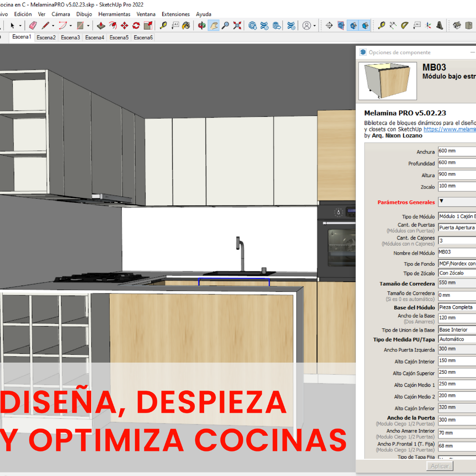Image resolution: width=476 pixels, height=476 pixels.
Task: Toggle Display Section Fill
Action: click(365, 26)
